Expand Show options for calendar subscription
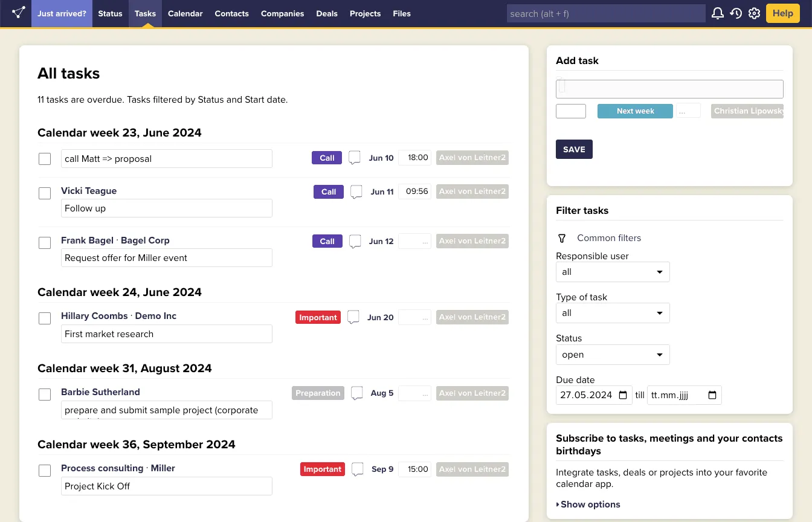The width and height of the screenshot is (812, 522). (588, 504)
